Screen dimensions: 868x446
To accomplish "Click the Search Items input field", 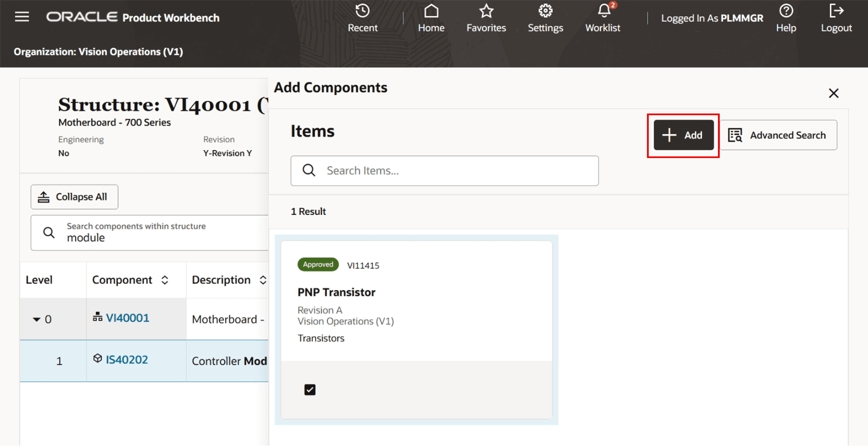I will click(x=444, y=171).
